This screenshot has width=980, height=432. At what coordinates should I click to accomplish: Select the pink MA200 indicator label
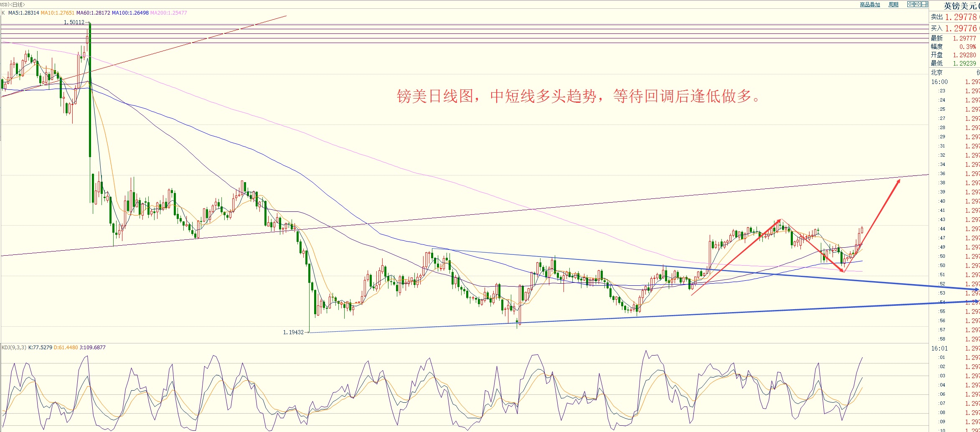[168, 13]
